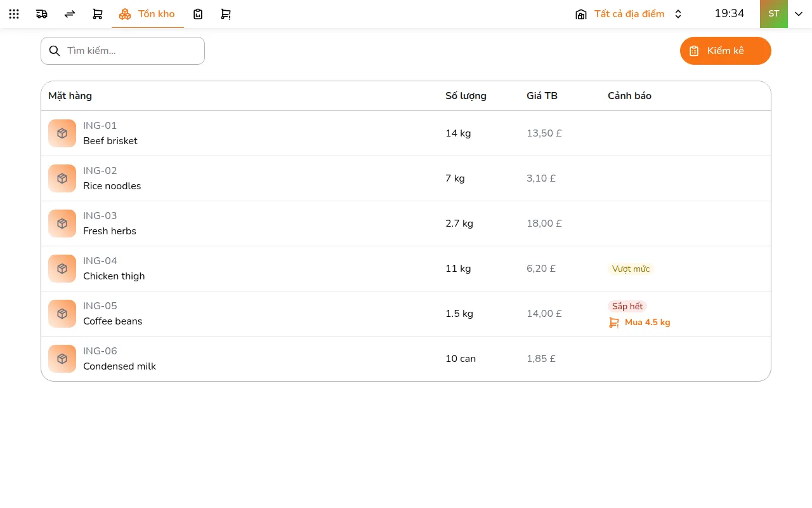
Task: Open the shopping cart purchases section
Action: click(x=98, y=14)
